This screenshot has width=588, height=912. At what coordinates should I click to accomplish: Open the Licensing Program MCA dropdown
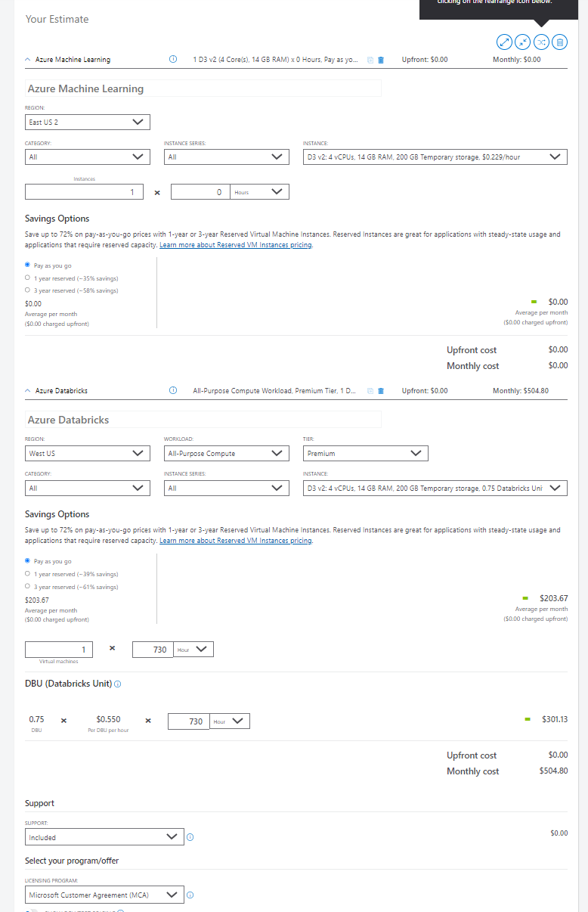click(104, 895)
